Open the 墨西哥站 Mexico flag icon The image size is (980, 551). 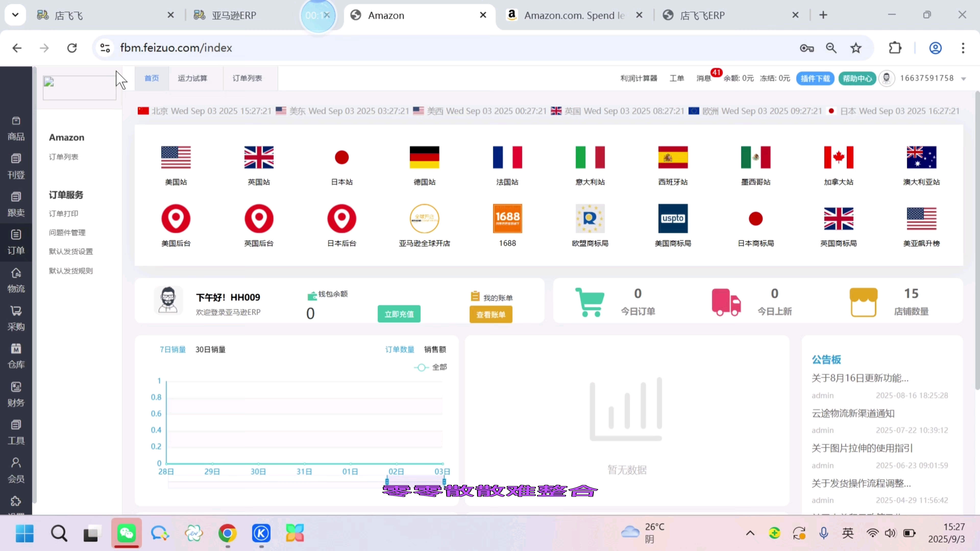coord(755,157)
